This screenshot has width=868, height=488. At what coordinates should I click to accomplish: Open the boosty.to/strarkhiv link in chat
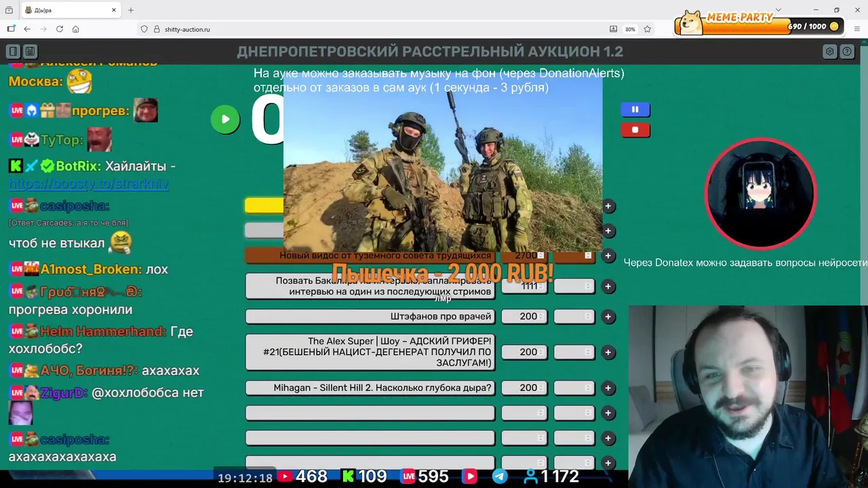click(88, 184)
